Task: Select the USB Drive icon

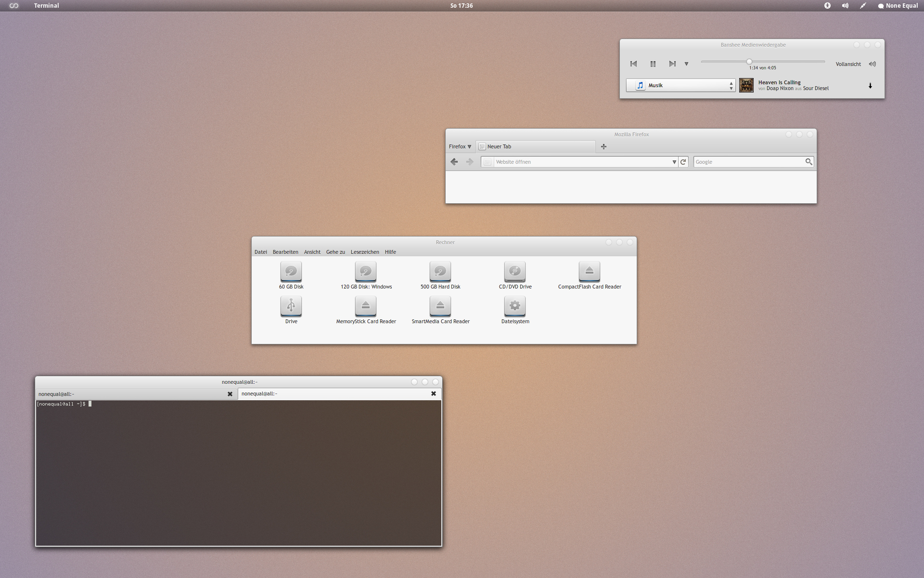Action: click(291, 306)
